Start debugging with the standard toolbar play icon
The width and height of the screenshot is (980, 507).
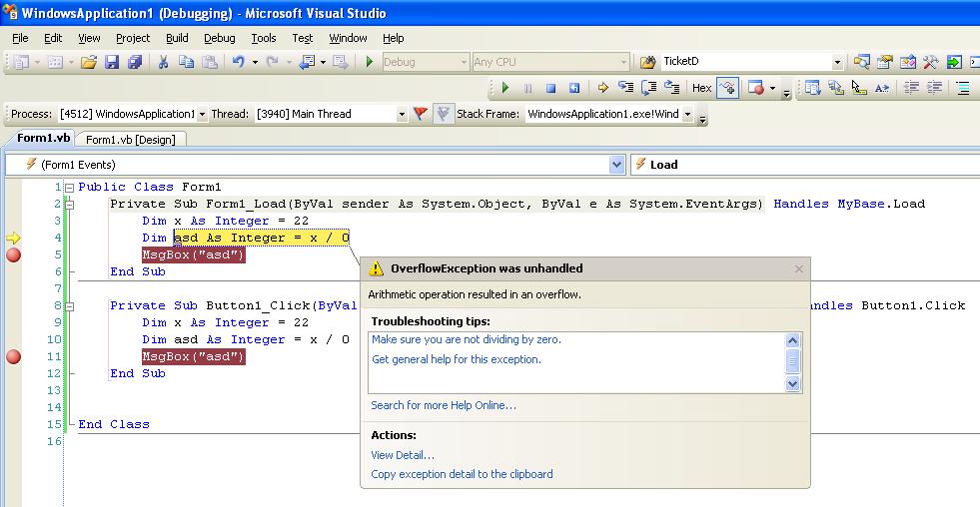(370, 62)
